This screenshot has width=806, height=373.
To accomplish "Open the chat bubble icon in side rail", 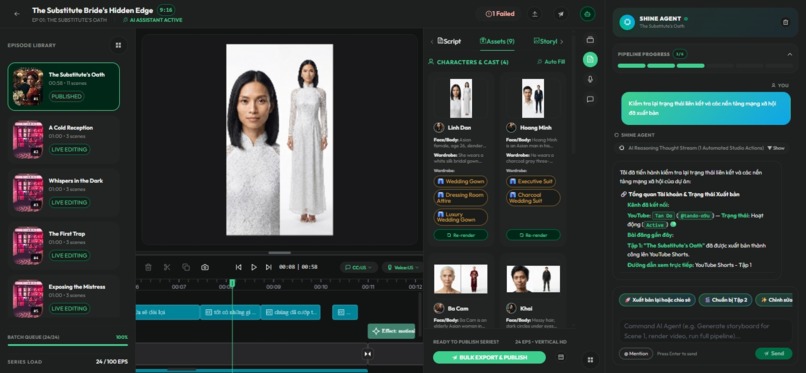I will pos(590,99).
